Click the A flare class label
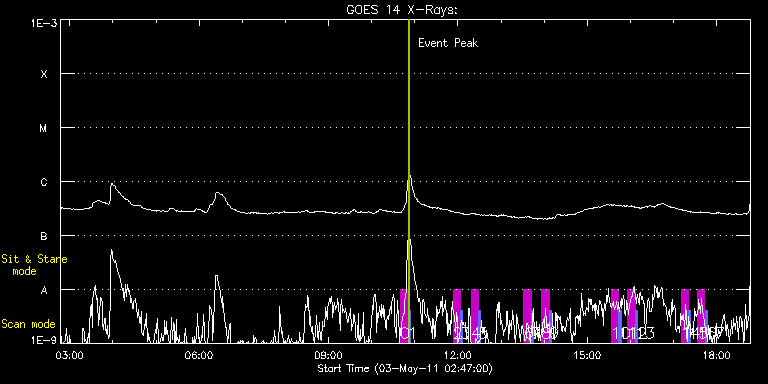Screen dimensions: 768x384 pos(44,290)
